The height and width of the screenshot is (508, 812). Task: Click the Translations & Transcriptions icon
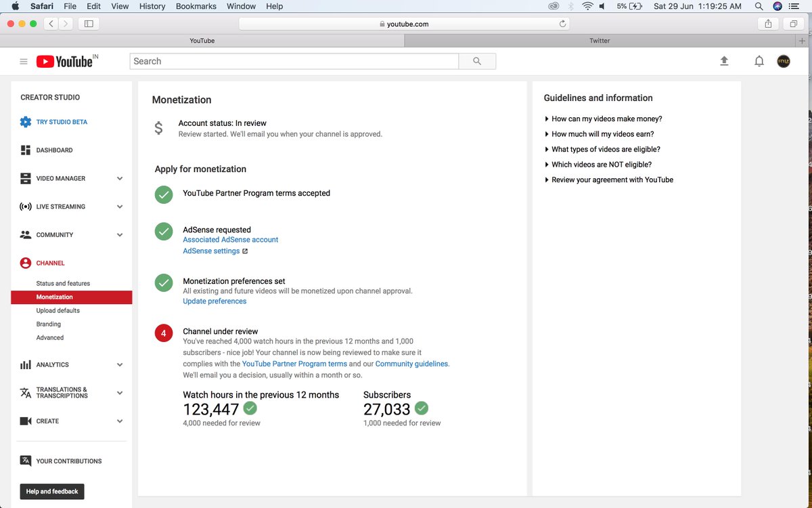pos(26,393)
